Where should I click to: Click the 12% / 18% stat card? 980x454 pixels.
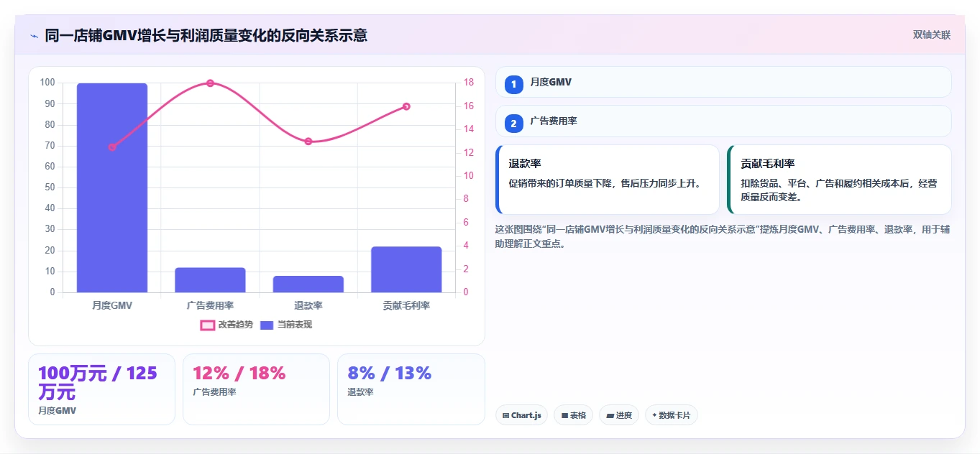coord(256,389)
